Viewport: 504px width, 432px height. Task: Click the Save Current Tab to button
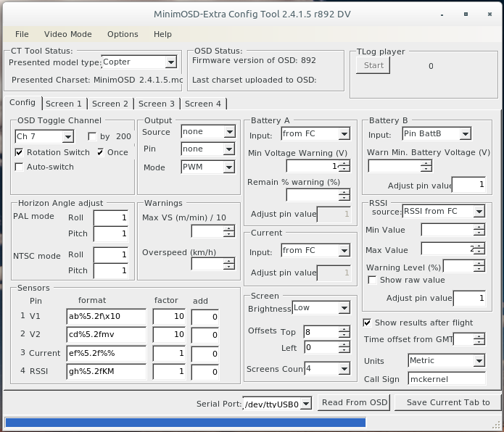[447, 402]
